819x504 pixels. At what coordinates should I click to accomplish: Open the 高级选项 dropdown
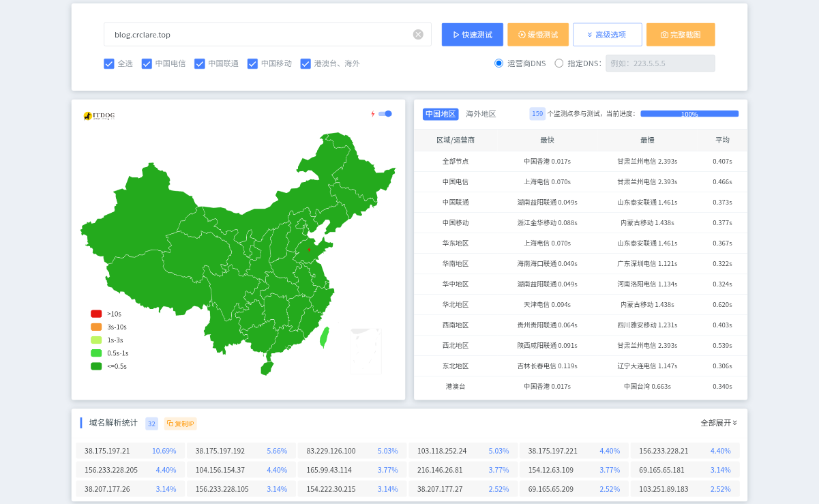coord(607,34)
